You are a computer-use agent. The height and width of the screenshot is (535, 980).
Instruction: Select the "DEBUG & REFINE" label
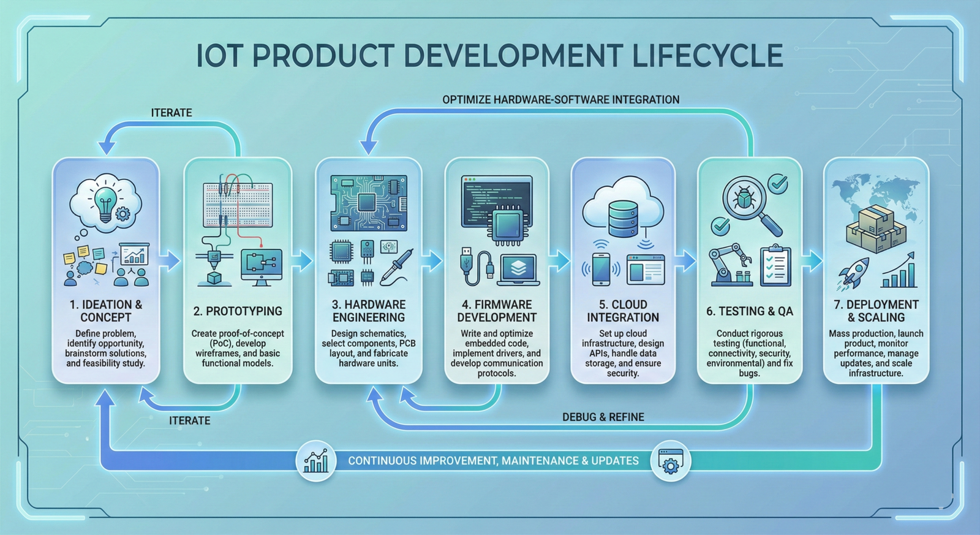click(x=603, y=417)
